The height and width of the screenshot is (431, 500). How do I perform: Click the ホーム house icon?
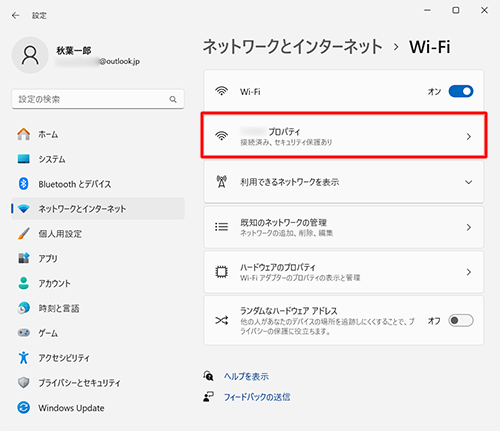[x=24, y=134]
